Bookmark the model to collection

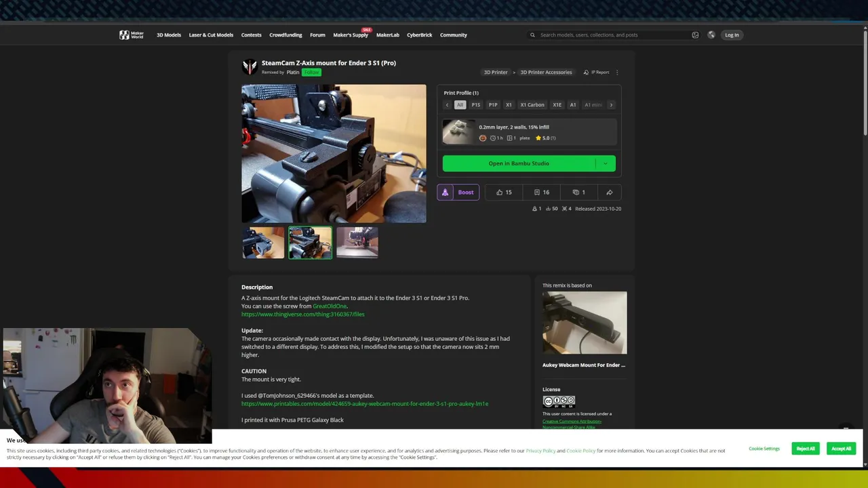click(x=541, y=192)
